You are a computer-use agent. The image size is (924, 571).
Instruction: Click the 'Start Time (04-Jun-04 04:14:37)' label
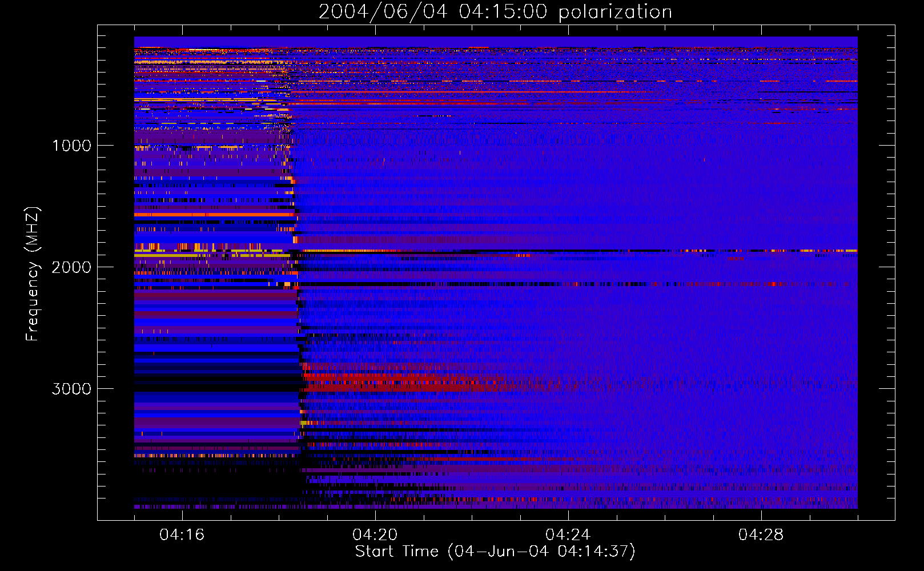click(495, 552)
